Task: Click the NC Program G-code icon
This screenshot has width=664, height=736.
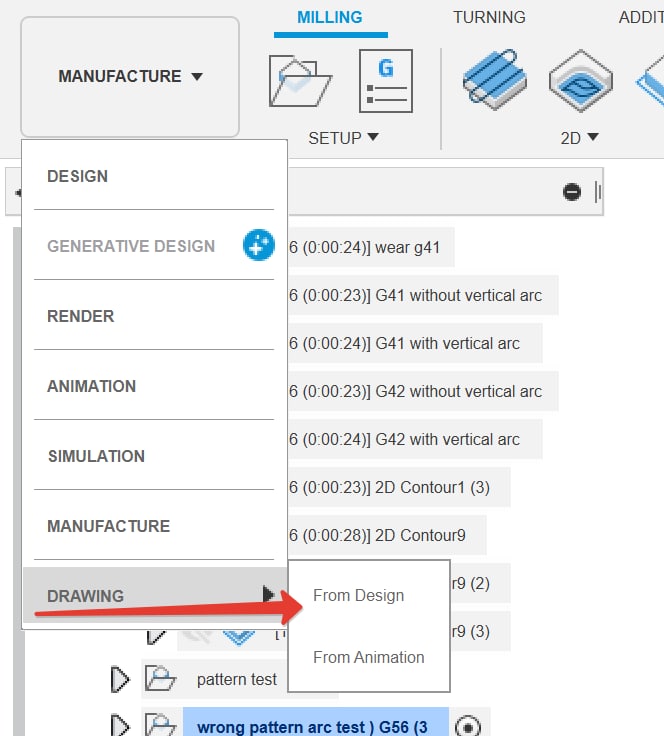Action: (386, 81)
